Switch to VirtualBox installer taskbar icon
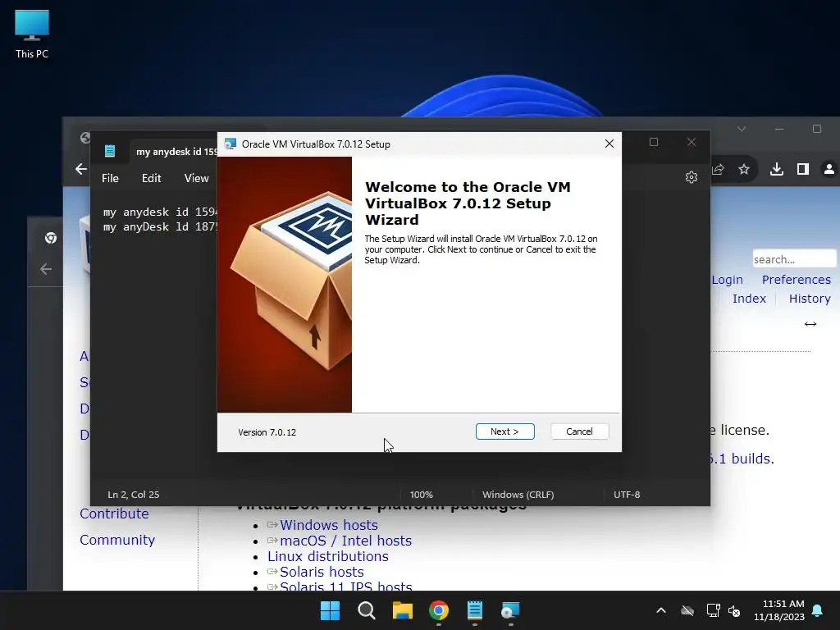 click(x=510, y=610)
